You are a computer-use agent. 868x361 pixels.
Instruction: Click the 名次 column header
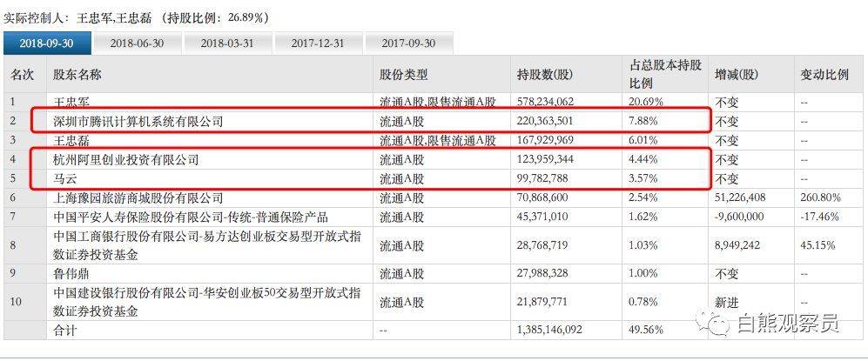22,75
